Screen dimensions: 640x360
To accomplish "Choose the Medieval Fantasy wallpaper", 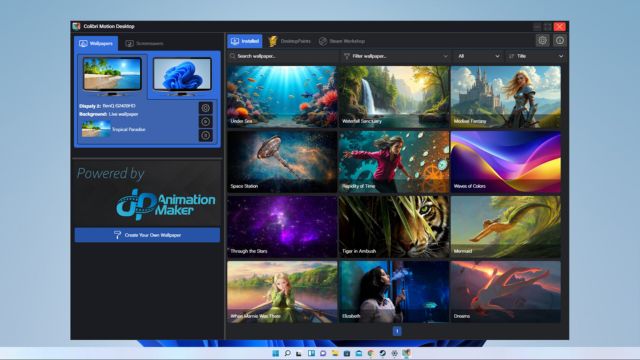I will [x=506, y=96].
